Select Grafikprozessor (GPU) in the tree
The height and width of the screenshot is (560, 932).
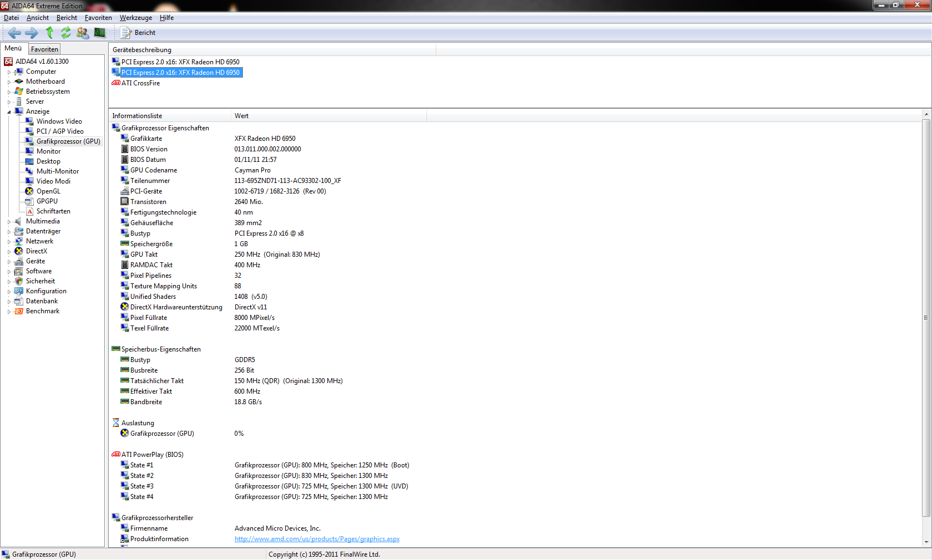click(x=68, y=141)
